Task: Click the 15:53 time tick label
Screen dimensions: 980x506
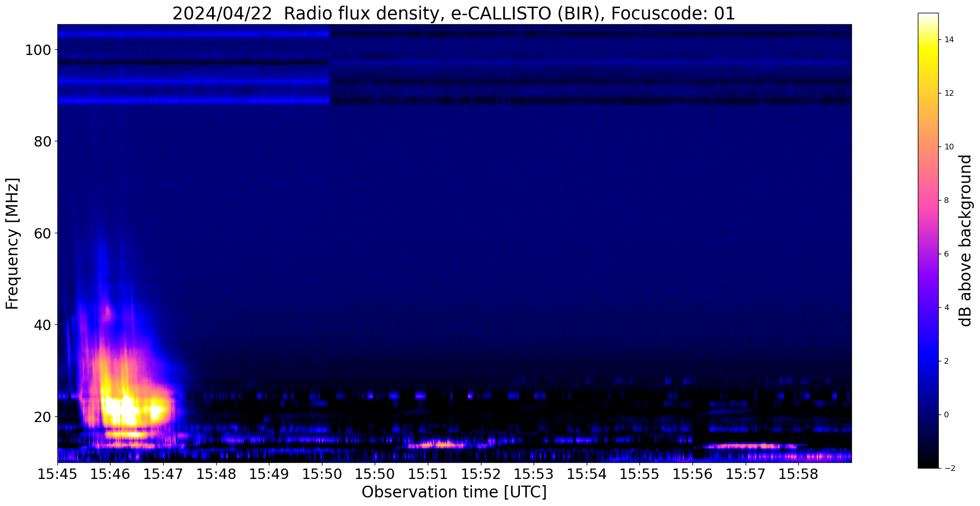Action: coord(534,474)
